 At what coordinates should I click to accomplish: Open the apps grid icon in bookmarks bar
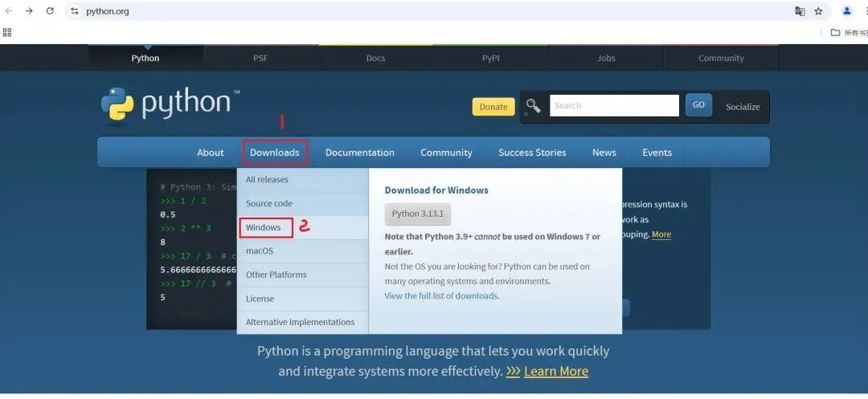pos(7,33)
